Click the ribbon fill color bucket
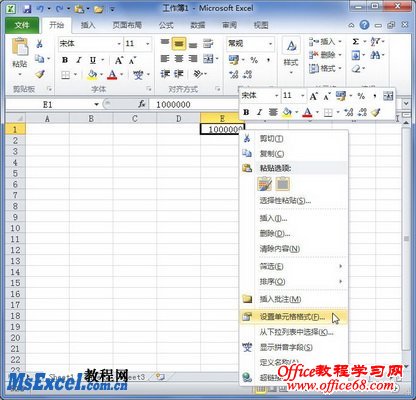Viewport: 416px width, 400px height. (92, 74)
